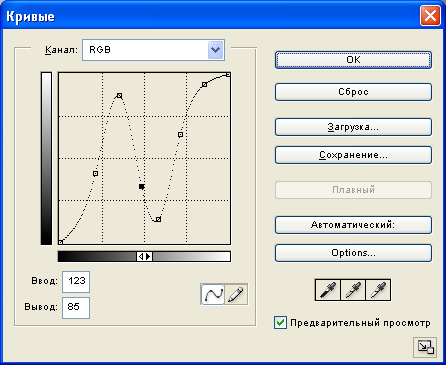Click the Options... button
This screenshot has width=446, height=365.
coord(353,253)
